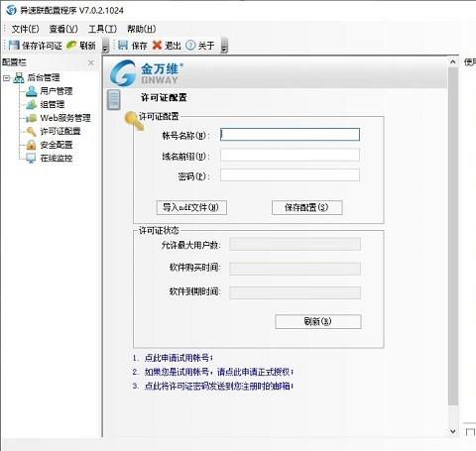This screenshot has height=451, width=476.
Task: Focus the 域名前缀 input field
Action: click(290, 156)
